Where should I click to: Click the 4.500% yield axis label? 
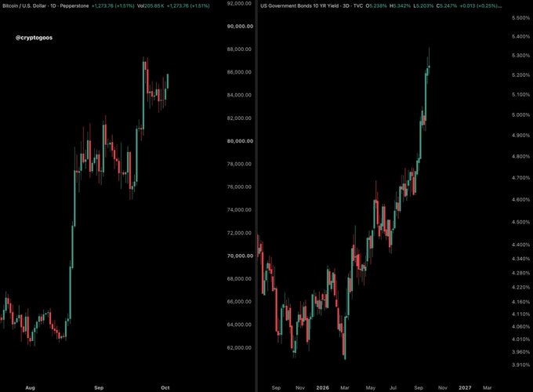click(x=520, y=222)
